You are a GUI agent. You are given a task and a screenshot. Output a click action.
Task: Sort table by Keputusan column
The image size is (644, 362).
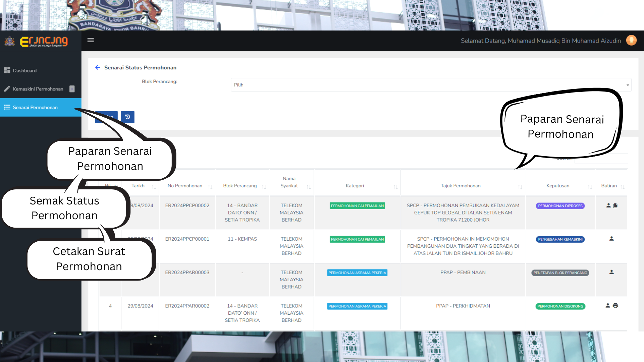(x=558, y=186)
